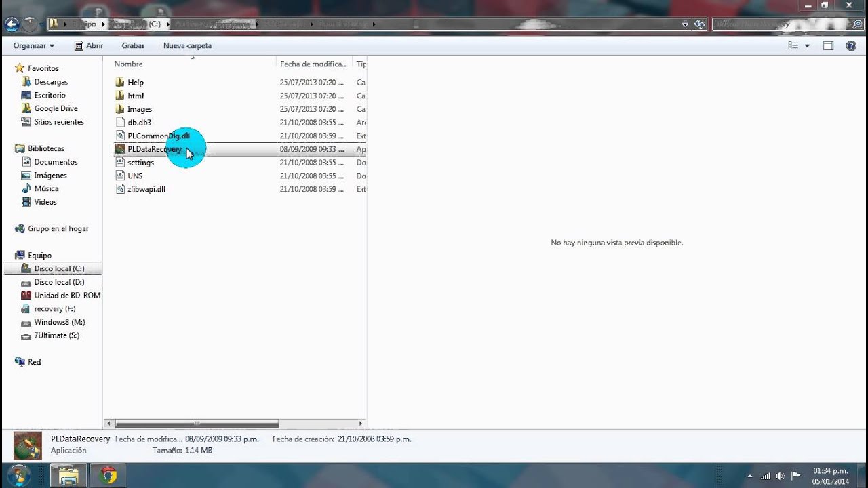Screen dimensions: 868x488
Task: Sort by Tipo column header
Action: coord(361,64)
